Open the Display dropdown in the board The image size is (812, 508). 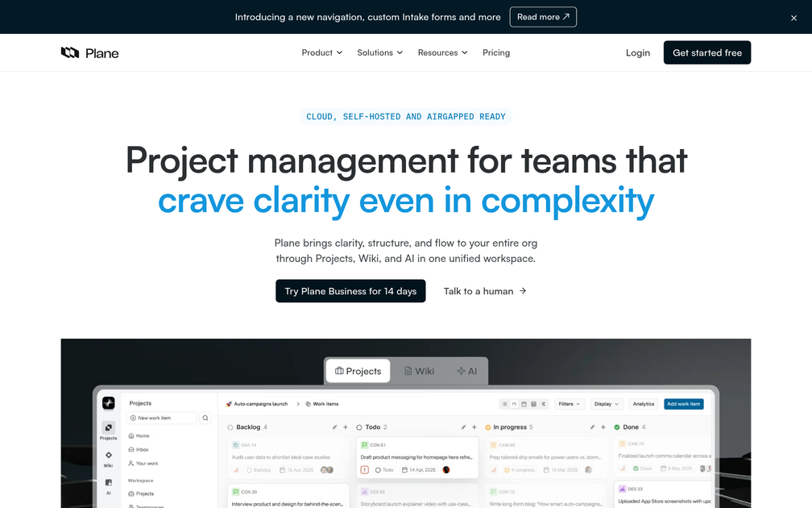click(x=607, y=404)
